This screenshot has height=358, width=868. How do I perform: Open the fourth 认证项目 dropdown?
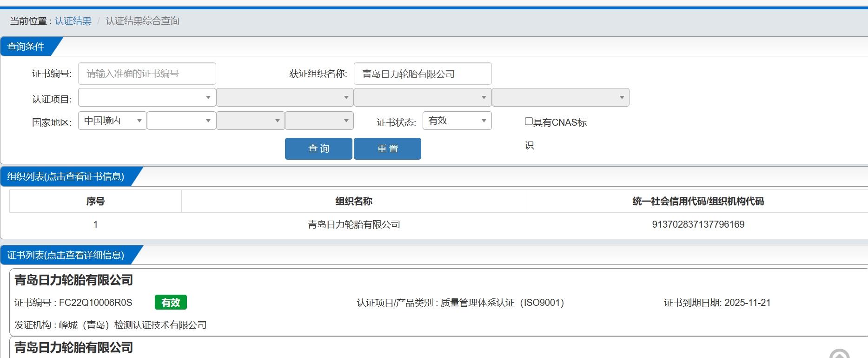pyautogui.click(x=561, y=97)
